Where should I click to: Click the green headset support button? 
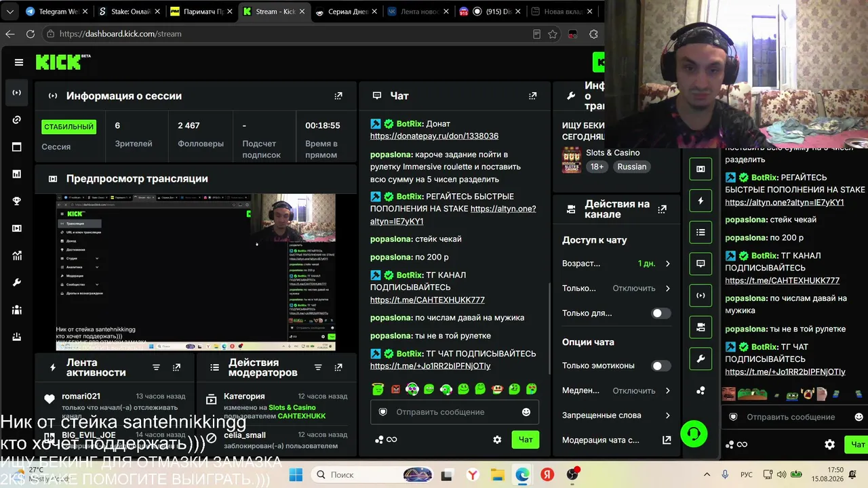pyautogui.click(x=694, y=434)
